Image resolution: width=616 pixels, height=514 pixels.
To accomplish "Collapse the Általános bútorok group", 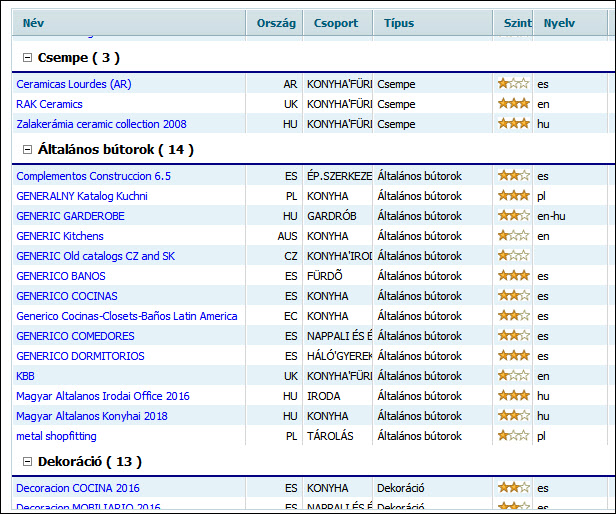I will pyautogui.click(x=27, y=150).
